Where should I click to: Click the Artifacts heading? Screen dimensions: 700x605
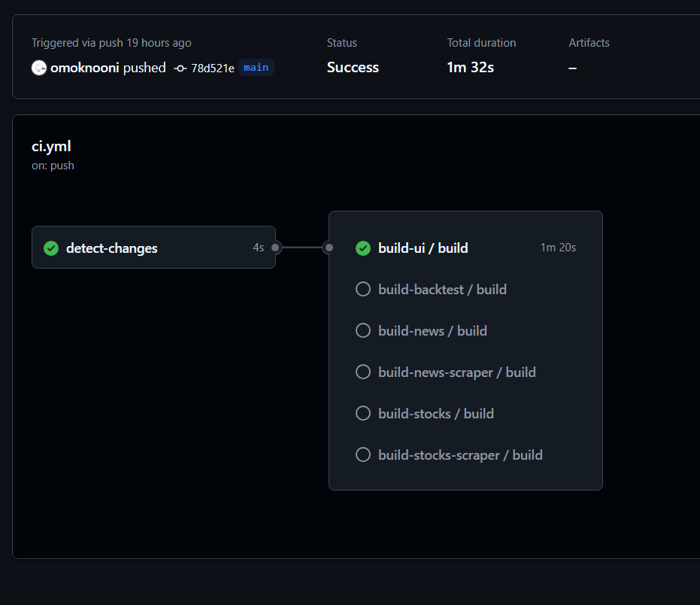pyautogui.click(x=589, y=43)
